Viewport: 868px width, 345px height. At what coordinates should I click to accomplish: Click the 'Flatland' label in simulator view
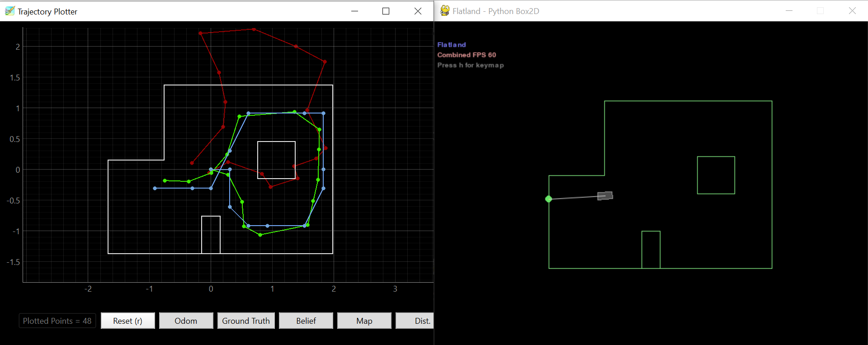pos(452,45)
